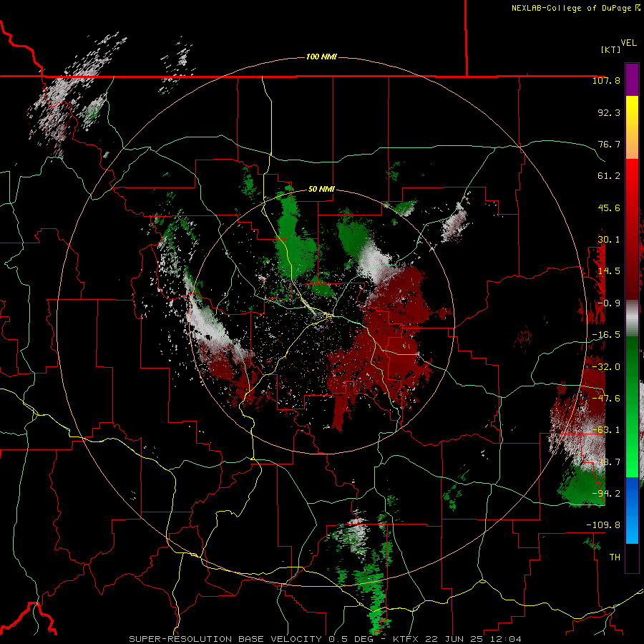Click the [KT] units label

point(611,49)
